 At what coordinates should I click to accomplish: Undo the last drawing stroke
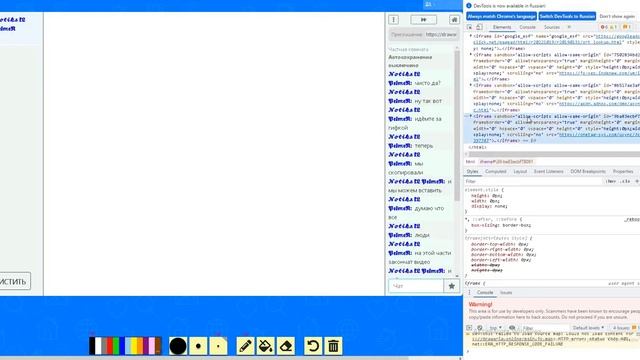click(313, 346)
